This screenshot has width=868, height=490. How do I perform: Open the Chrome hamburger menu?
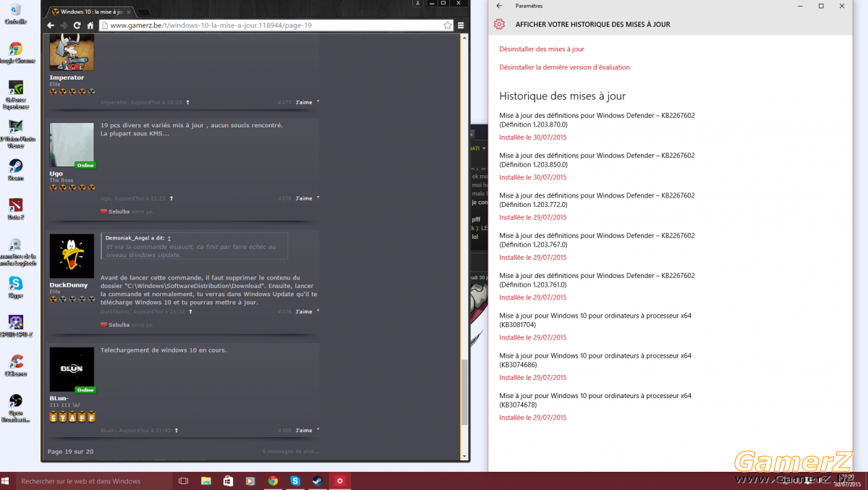(x=461, y=25)
